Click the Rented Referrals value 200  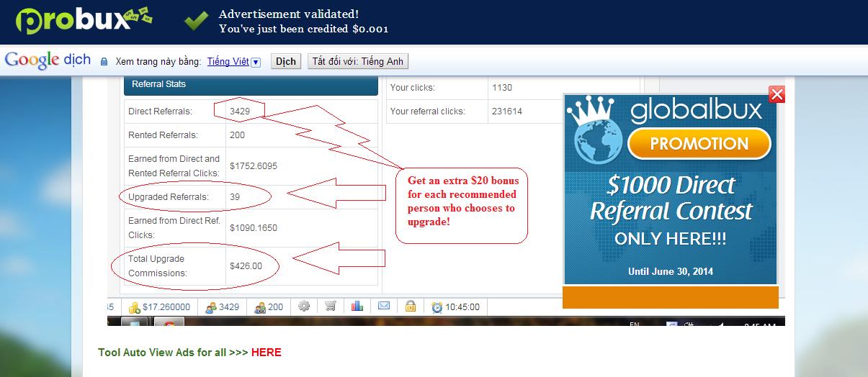coord(237,135)
